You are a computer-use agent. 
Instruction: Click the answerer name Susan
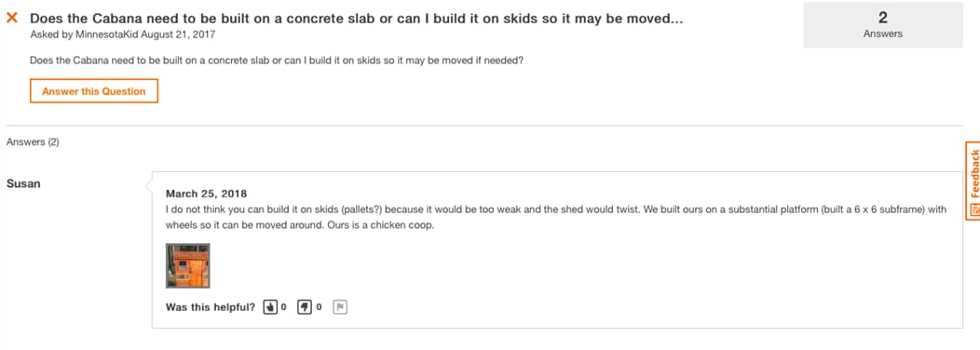click(23, 183)
